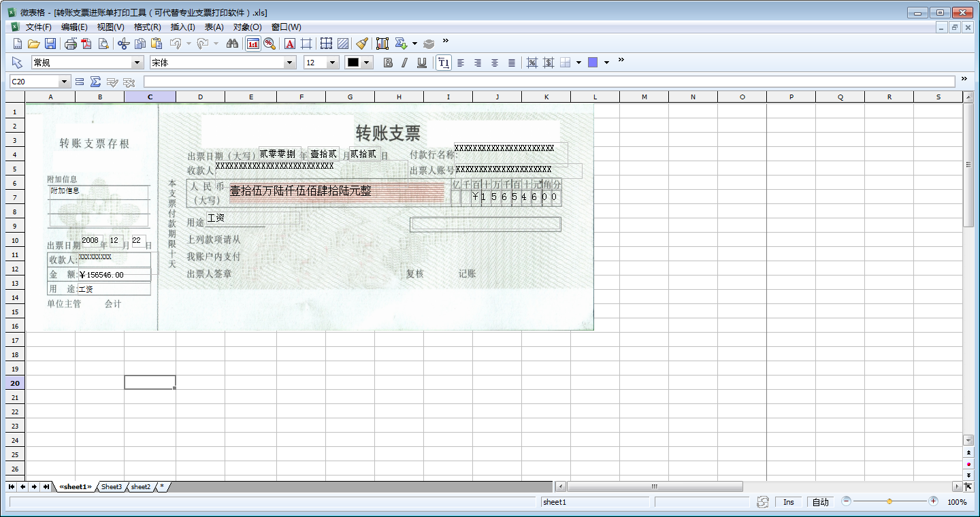Click the * tab to add a sheet

click(162, 487)
